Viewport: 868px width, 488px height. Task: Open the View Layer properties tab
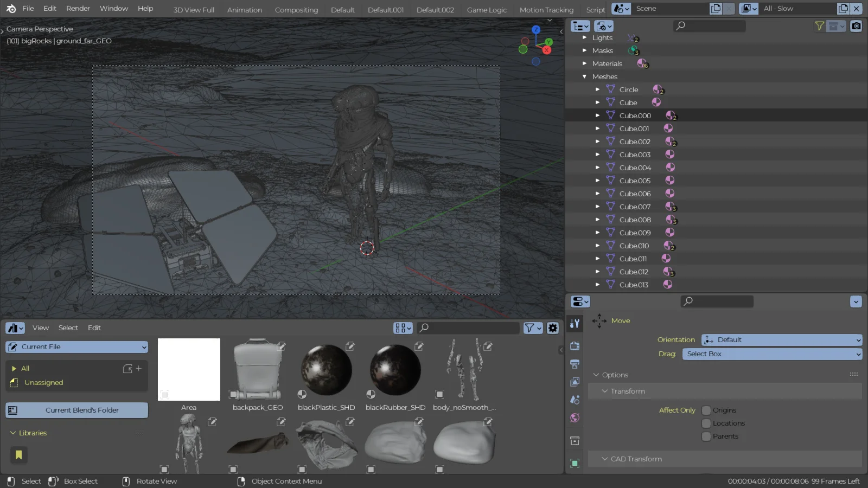point(575,382)
